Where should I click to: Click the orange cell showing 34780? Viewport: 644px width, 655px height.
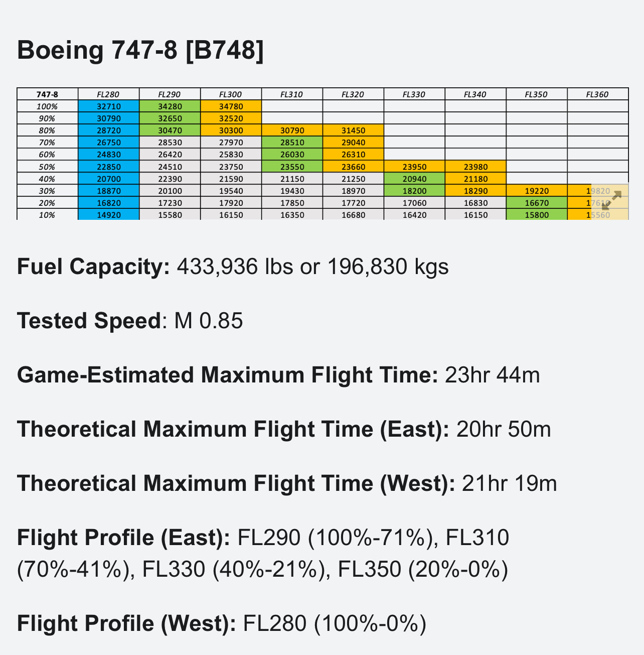231,106
